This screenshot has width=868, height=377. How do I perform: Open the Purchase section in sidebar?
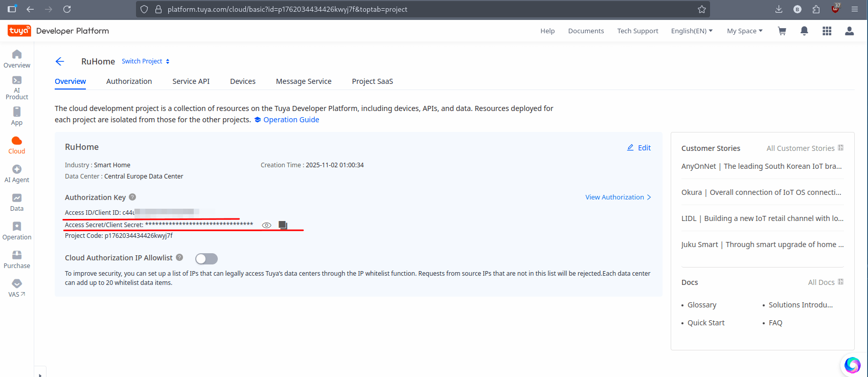pos(16,259)
